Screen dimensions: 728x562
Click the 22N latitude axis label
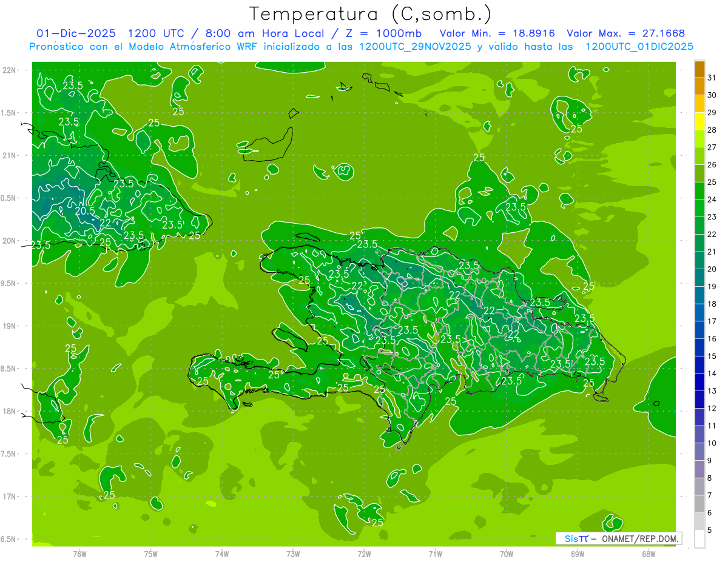pos(10,70)
